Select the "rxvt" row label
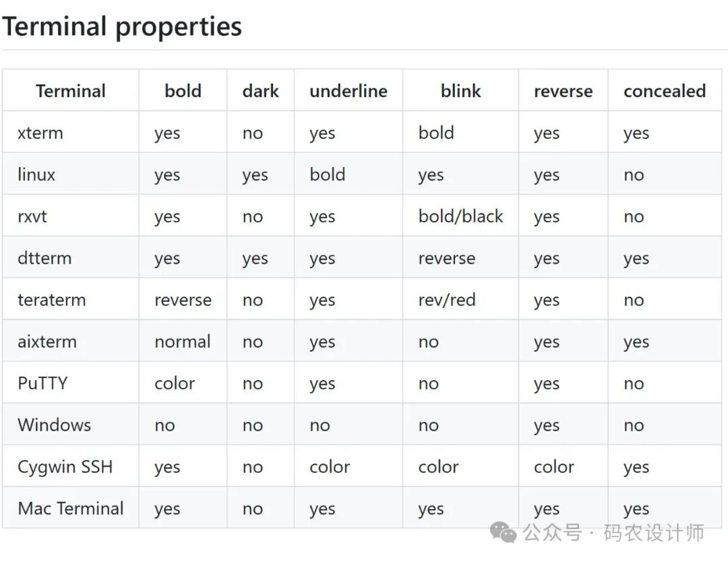This screenshot has width=728, height=562. pyautogui.click(x=32, y=216)
